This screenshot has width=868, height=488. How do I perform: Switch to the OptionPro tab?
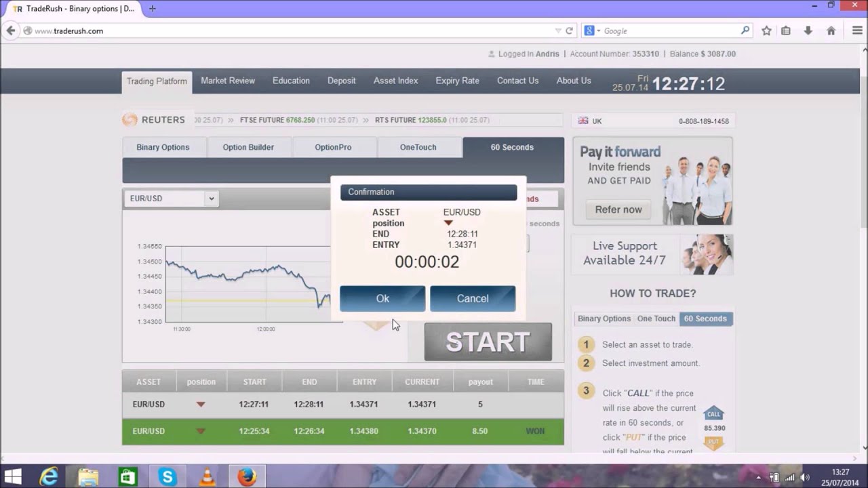[x=333, y=147]
